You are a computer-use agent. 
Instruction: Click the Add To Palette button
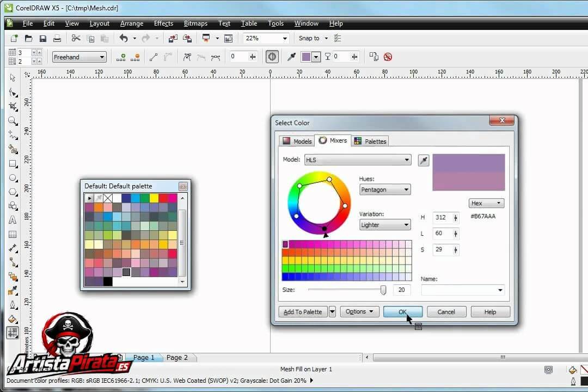(303, 312)
